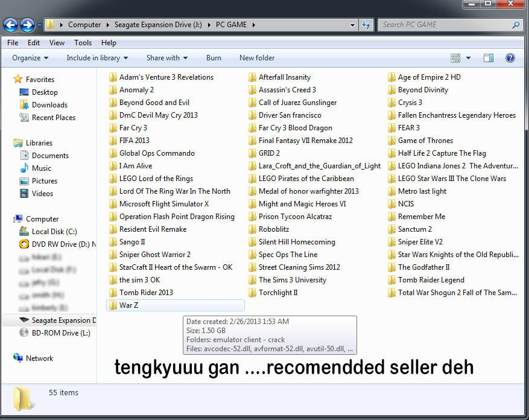Select the Favorites star icon
This screenshot has height=420, width=529.
coord(18,79)
